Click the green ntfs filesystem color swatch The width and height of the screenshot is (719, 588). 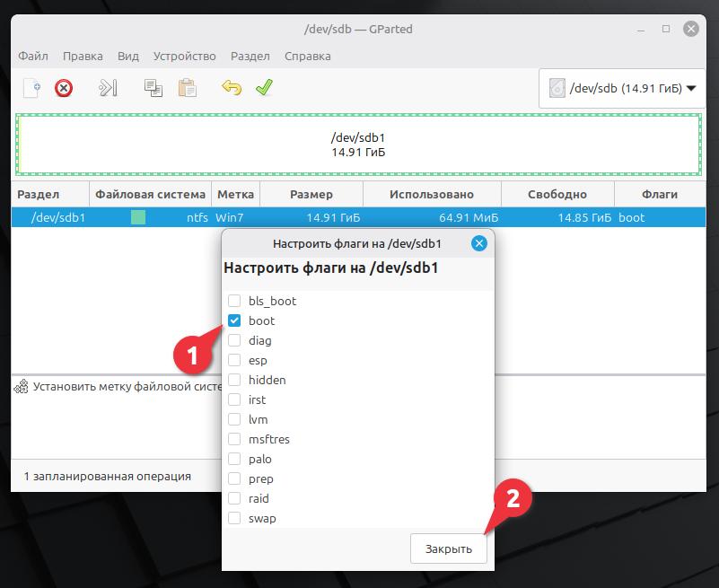point(138,217)
